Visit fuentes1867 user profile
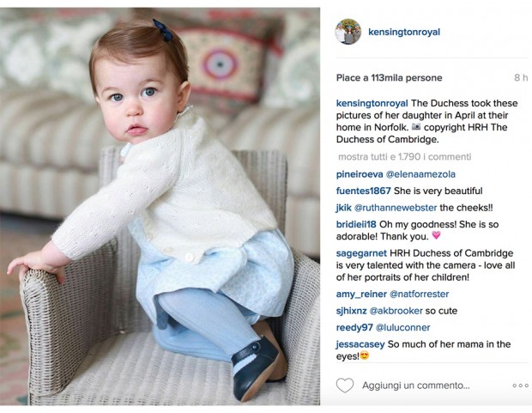The image size is (532, 413). coord(363,191)
